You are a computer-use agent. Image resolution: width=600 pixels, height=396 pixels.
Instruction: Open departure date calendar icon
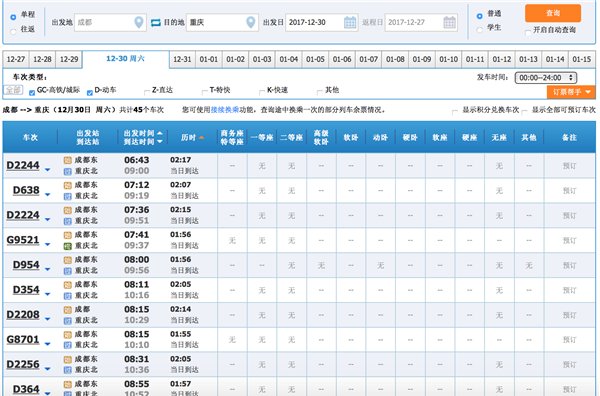point(350,22)
